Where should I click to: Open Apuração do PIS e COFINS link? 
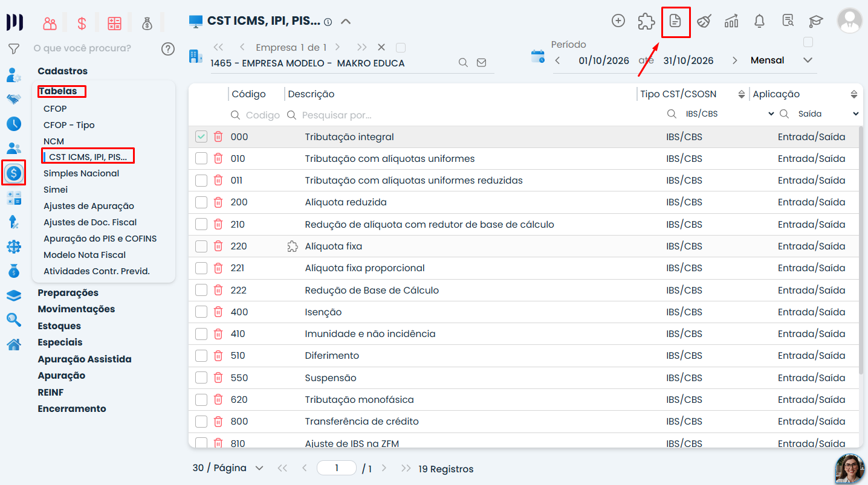(100, 239)
